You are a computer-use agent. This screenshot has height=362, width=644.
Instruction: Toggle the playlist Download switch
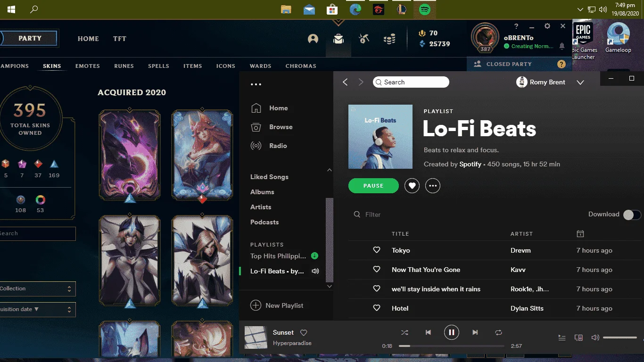click(632, 214)
